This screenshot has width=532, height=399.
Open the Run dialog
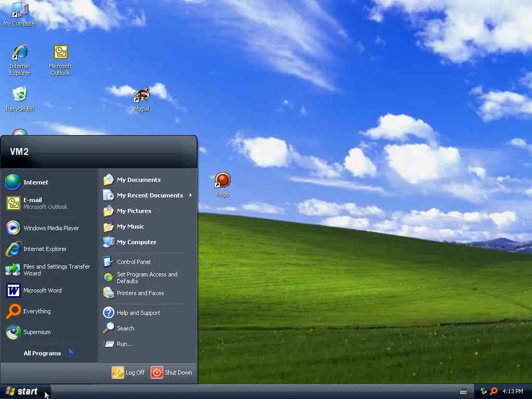[148, 344]
